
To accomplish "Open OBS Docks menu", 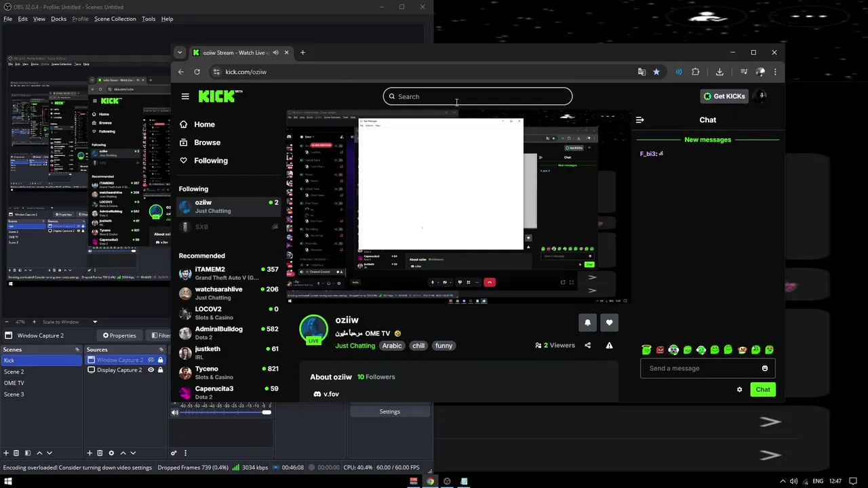I will click(x=59, y=19).
